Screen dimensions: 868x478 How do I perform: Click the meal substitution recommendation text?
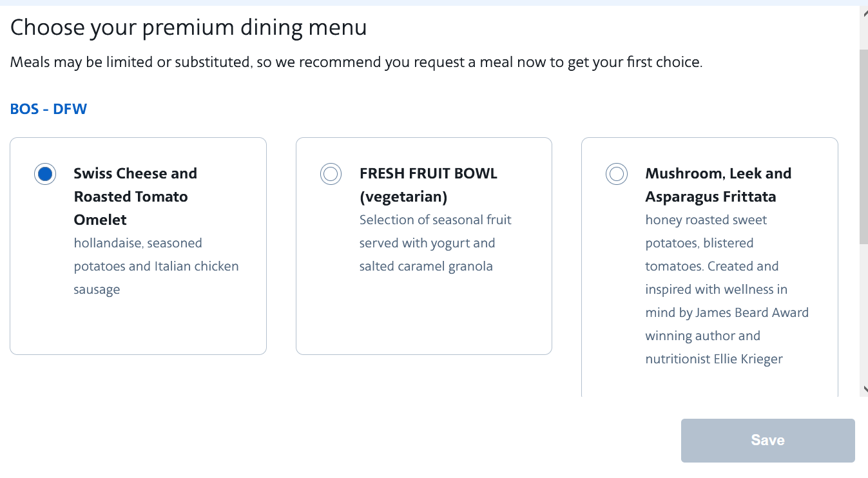[354, 62]
